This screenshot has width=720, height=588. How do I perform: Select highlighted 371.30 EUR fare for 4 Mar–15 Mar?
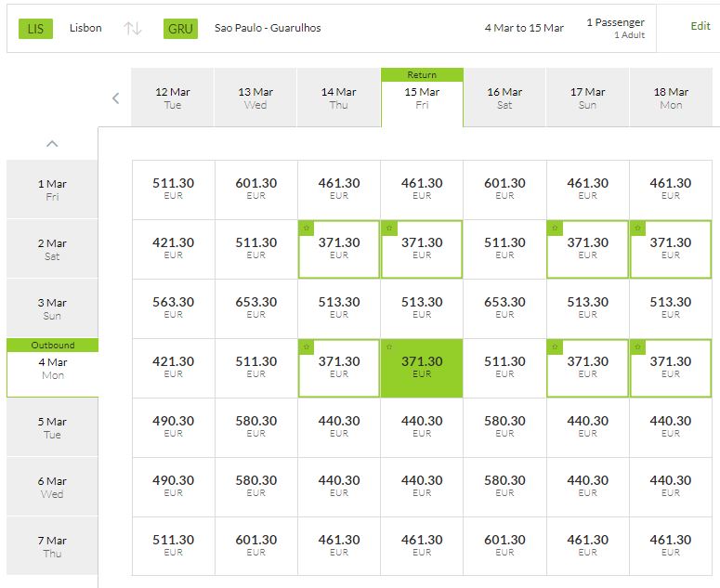click(422, 368)
